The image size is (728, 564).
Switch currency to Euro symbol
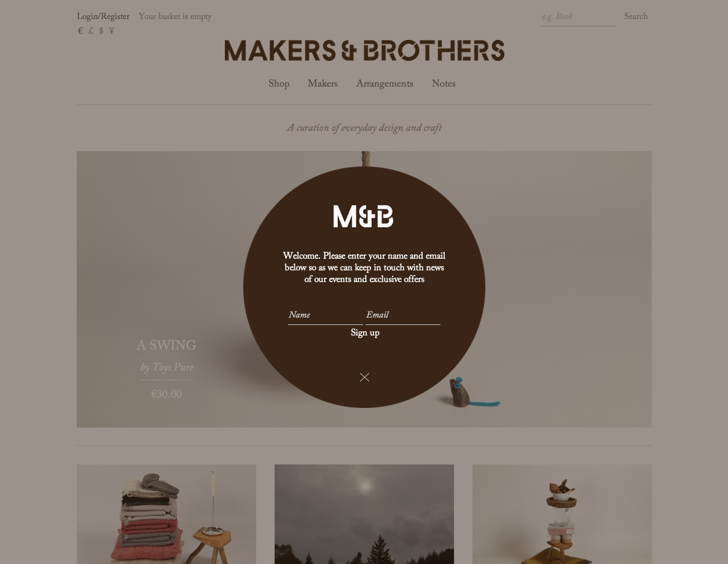[x=80, y=31]
